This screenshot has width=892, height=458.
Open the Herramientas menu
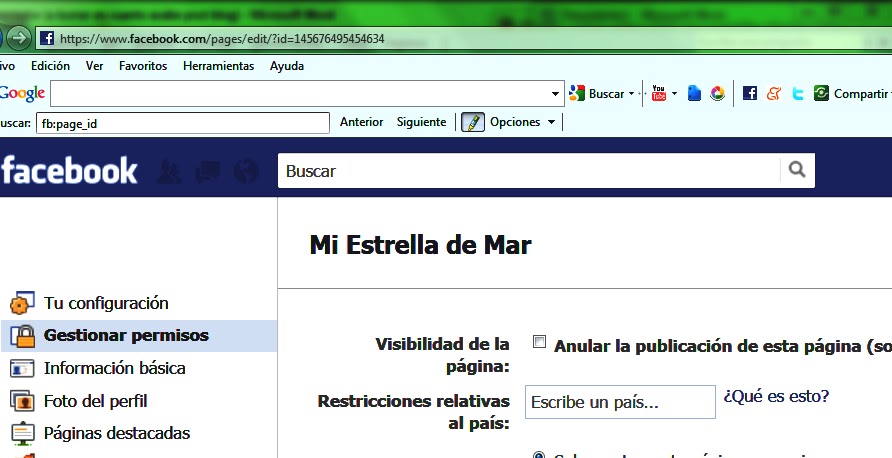click(x=218, y=66)
